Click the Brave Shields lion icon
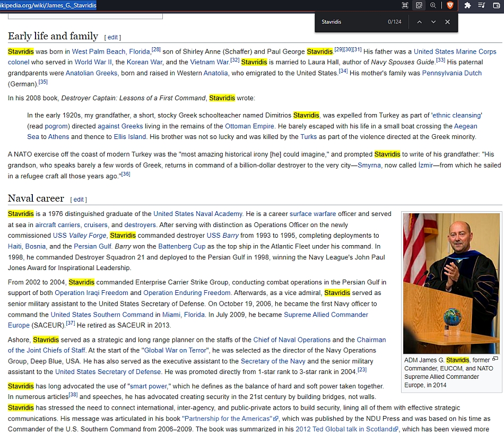 450,5
